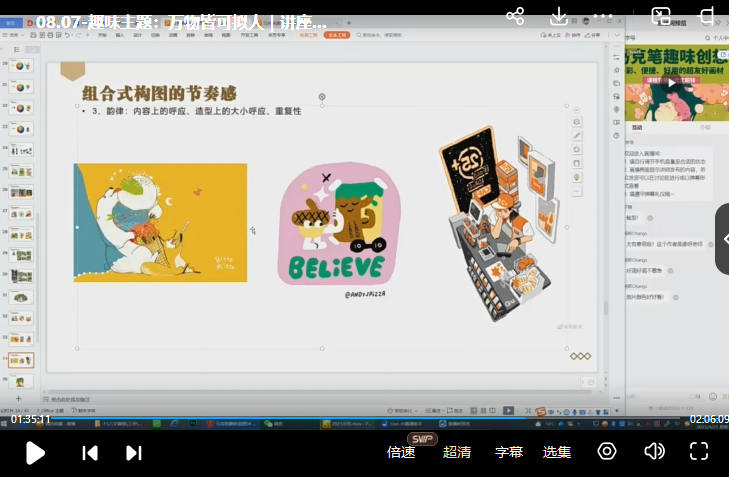Open the 选集 episode list
Screen dimensions: 729x477
557,452
